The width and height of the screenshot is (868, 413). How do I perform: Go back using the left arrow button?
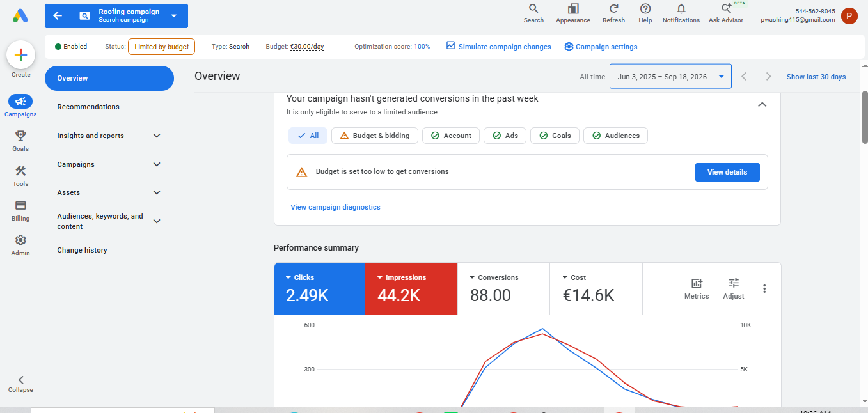click(x=58, y=16)
